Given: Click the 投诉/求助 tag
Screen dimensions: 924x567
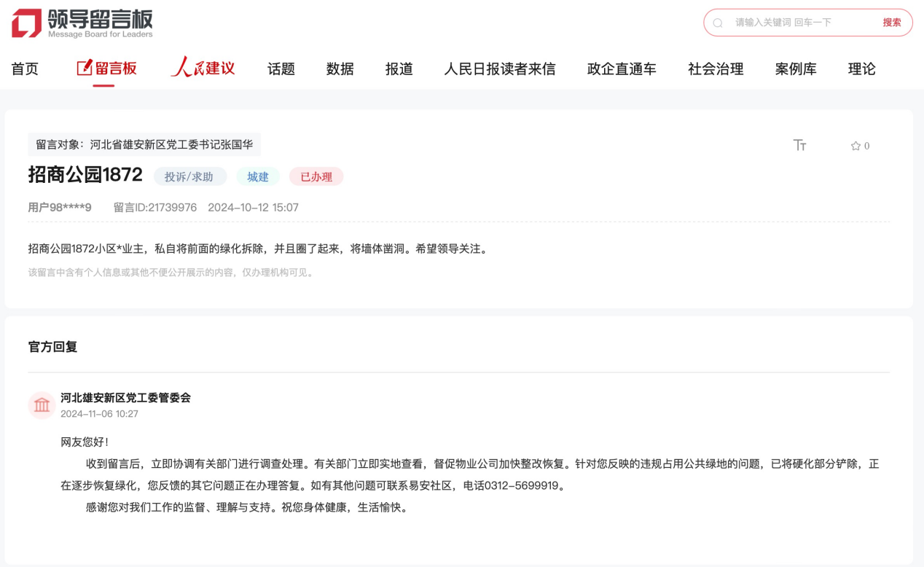Looking at the screenshot, I should tap(189, 176).
